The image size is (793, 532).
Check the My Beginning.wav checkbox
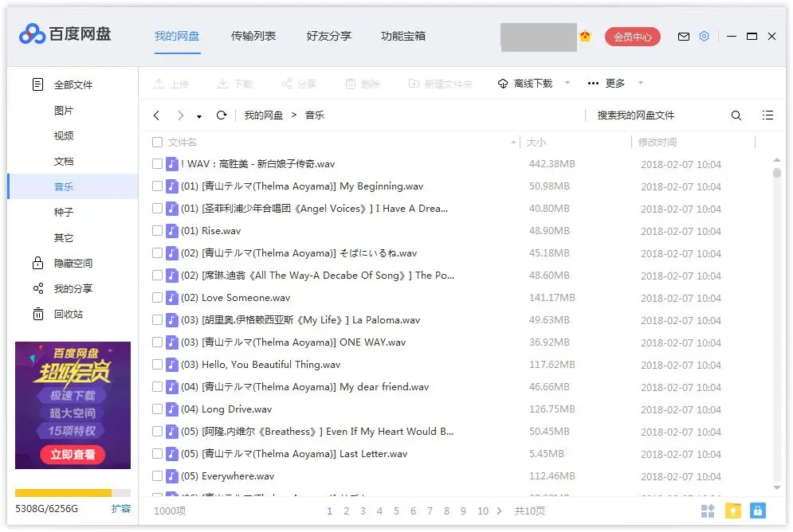(157, 186)
